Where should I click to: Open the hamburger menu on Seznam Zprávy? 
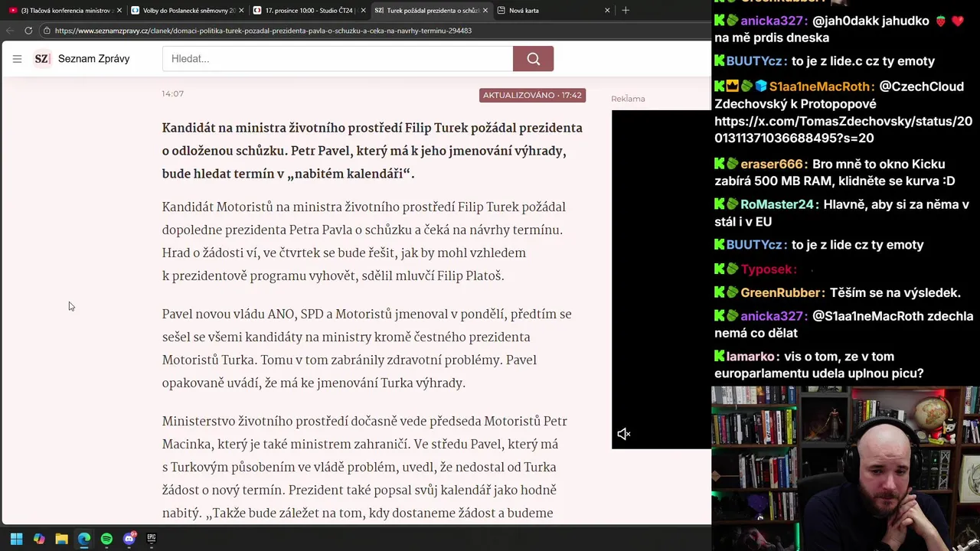tap(17, 59)
